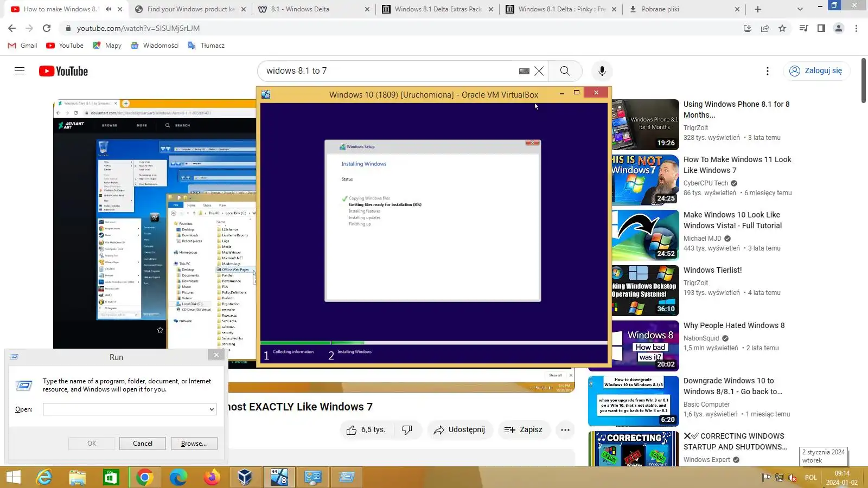This screenshot has width=868, height=488.
Task: Switch to the Pobrane pliki tab
Action: tap(685, 9)
